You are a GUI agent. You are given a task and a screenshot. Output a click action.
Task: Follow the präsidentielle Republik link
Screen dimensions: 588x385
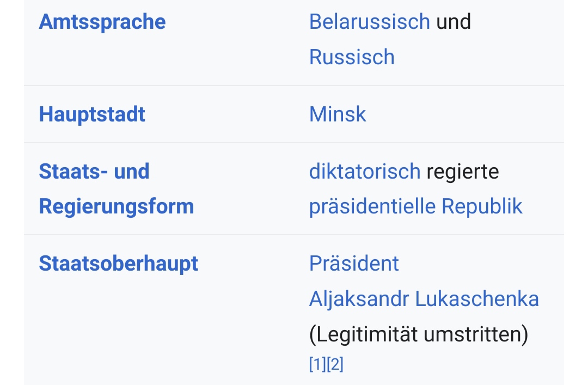[415, 206]
